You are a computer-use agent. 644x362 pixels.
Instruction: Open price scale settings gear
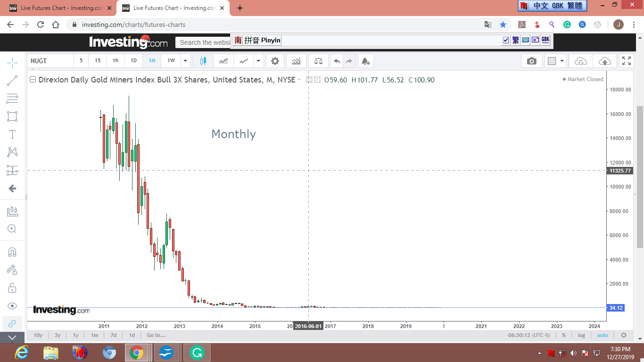pos(624,335)
